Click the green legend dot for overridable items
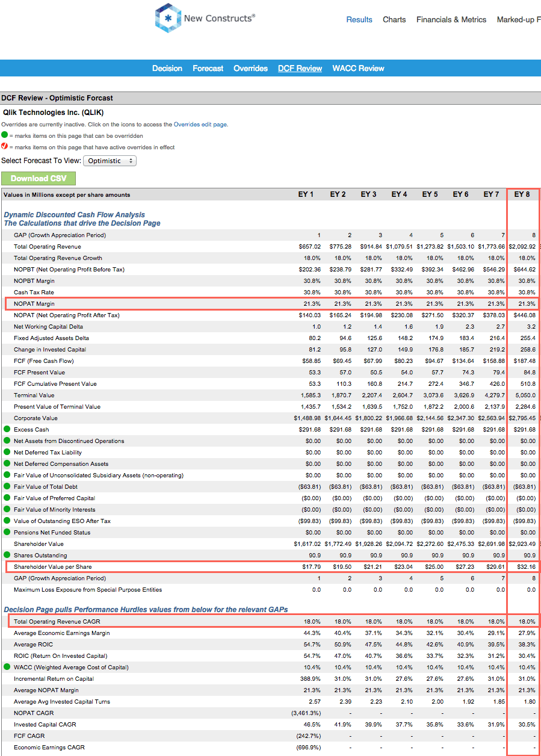Screen dimensions: 541x756 click(x=4, y=136)
